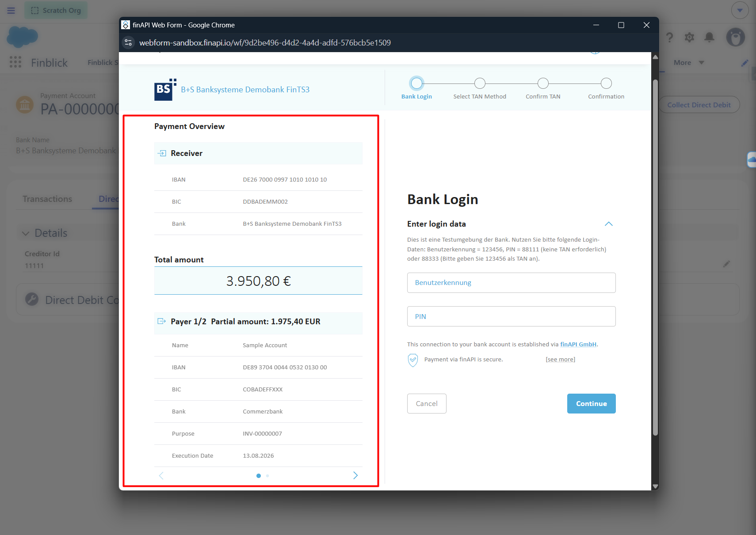Maximize the finAPI Web Form window
The height and width of the screenshot is (535, 756).
621,25
